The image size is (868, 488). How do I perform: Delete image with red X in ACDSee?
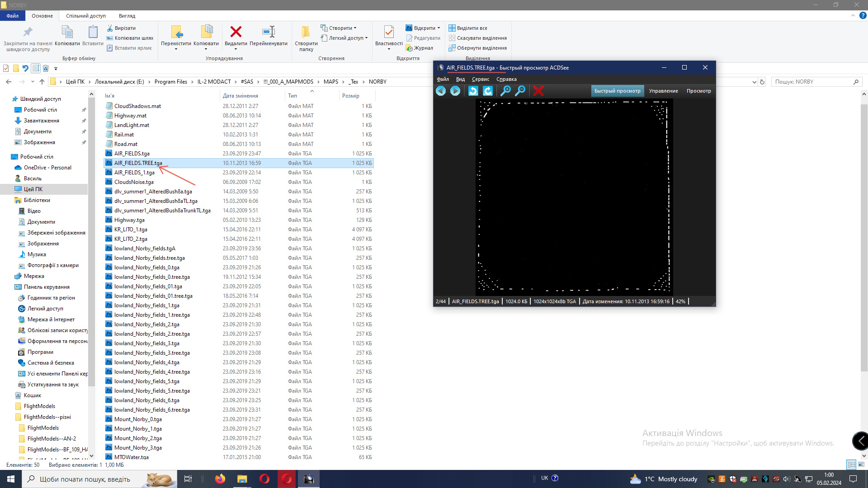(538, 91)
